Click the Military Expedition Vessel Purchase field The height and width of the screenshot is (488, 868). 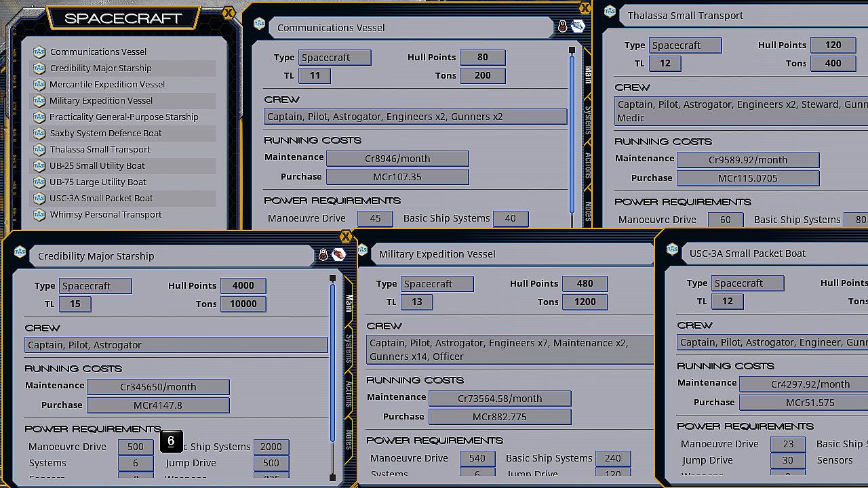[x=500, y=417]
